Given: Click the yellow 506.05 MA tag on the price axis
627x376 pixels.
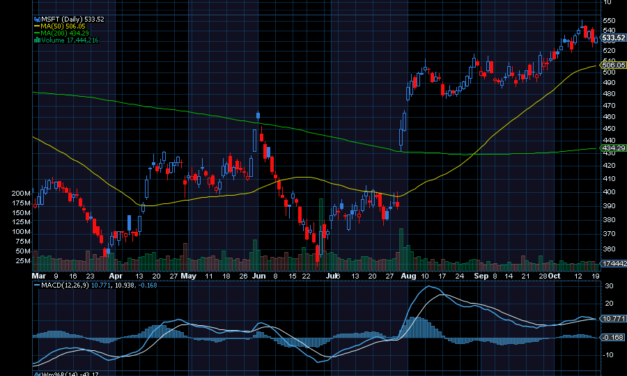Looking at the screenshot, I should 613,65.
